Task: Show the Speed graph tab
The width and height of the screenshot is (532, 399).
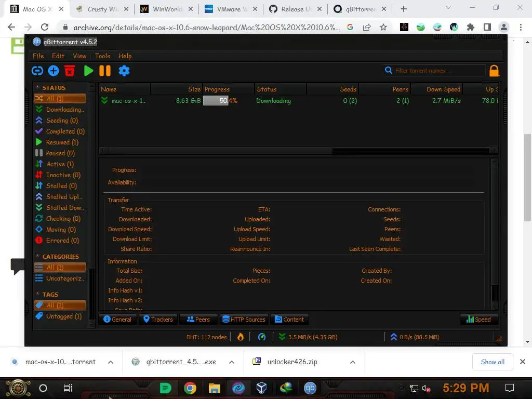Action: tap(478, 320)
